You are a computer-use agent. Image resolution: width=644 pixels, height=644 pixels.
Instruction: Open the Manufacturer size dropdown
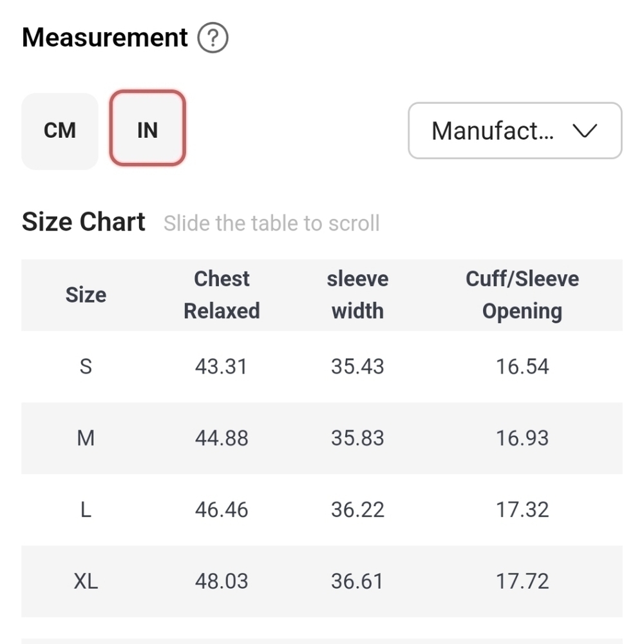(x=493, y=131)
